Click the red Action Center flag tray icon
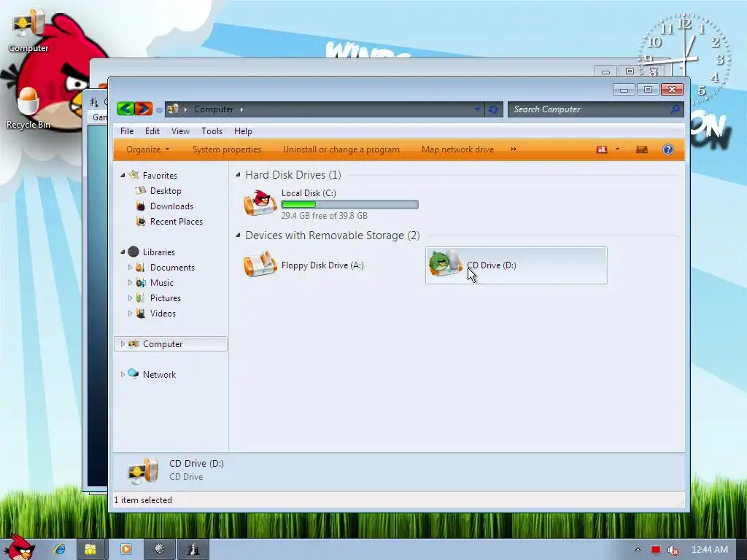This screenshot has width=747, height=560. [656, 550]
